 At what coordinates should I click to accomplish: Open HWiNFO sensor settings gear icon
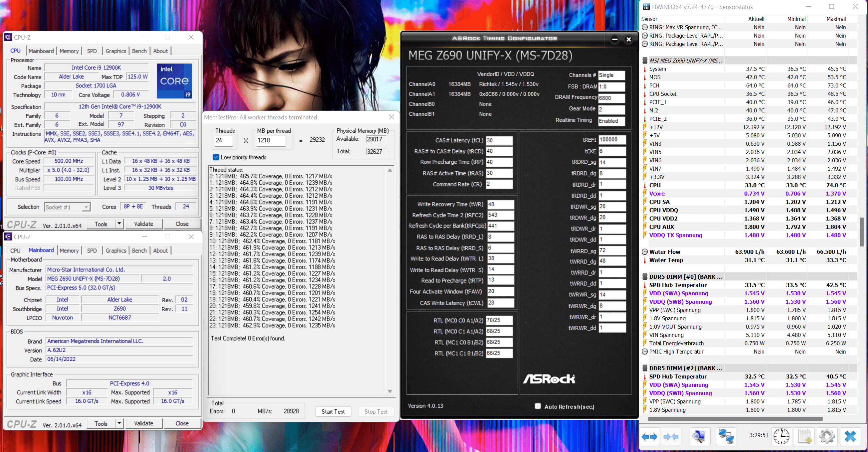(827, 437)
